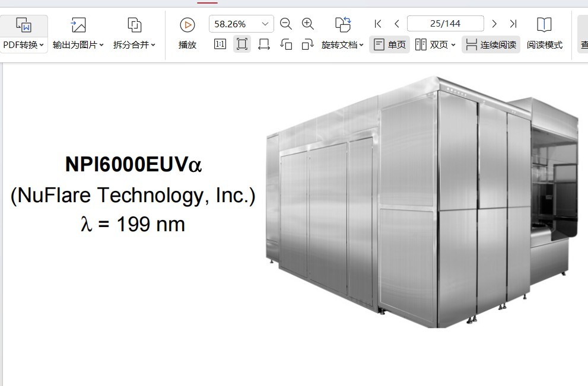Switch to 双页 two-page view

(x=431, y=44)
